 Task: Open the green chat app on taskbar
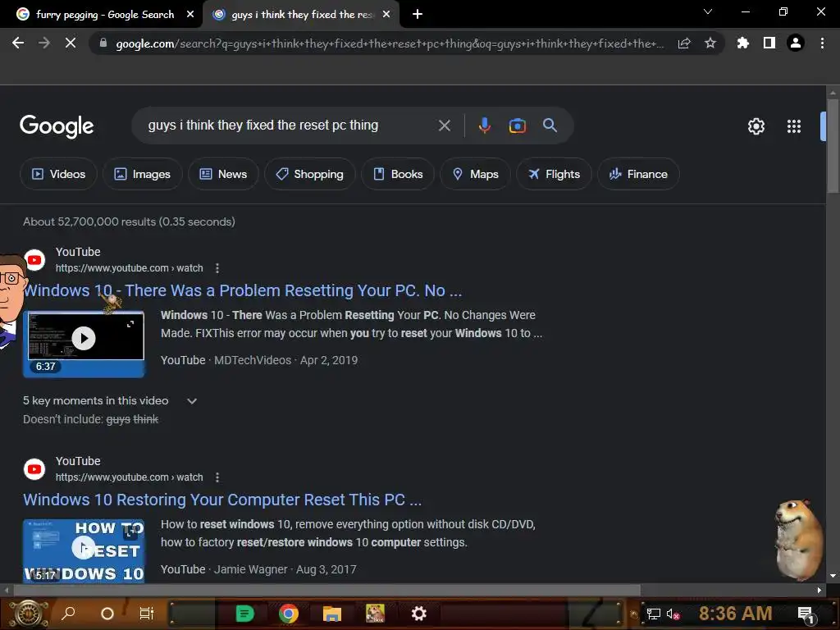click(244, 614)
